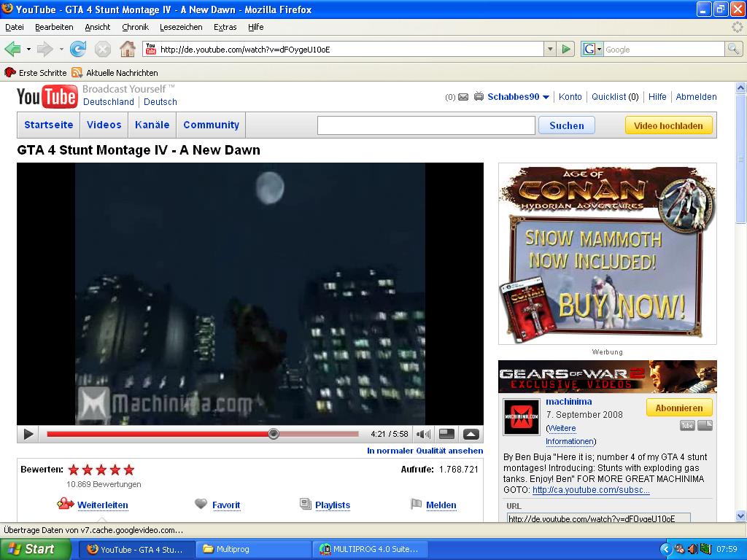747x560 pixels.
Task: Open the Chronik menu
Action: (135, 27)
